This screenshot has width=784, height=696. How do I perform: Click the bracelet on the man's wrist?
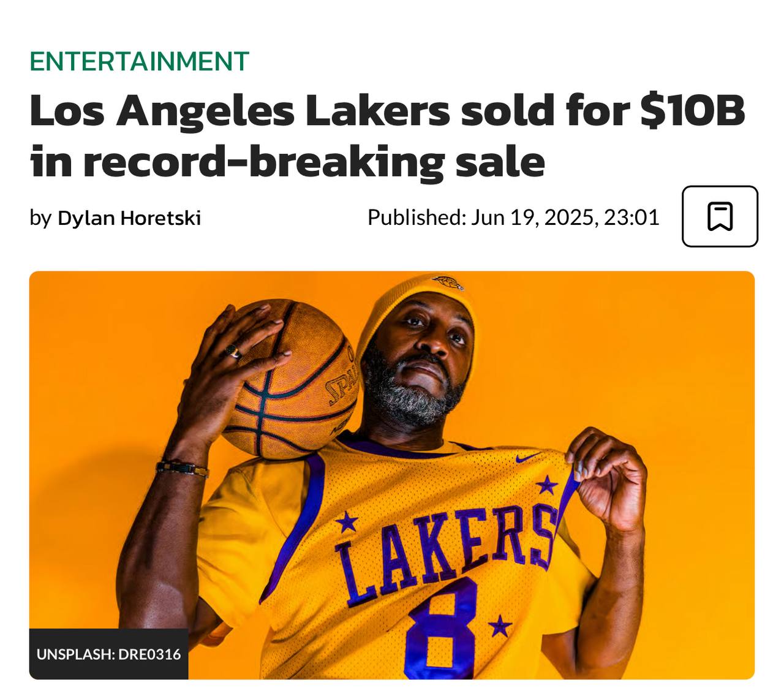pyautogui.click(x=182, y=469)
